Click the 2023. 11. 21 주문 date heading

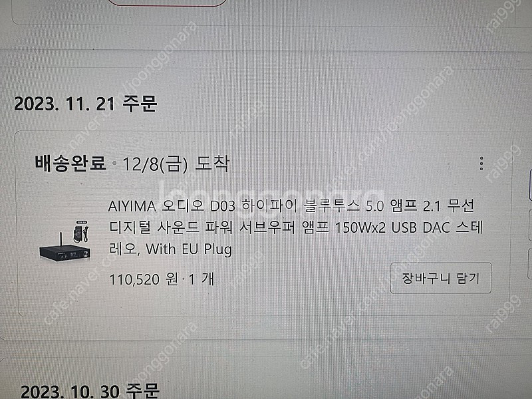click(86, 104)
